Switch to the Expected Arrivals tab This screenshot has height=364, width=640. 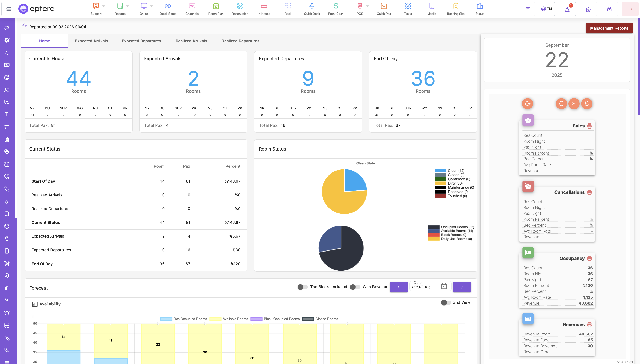coord(91,41)
